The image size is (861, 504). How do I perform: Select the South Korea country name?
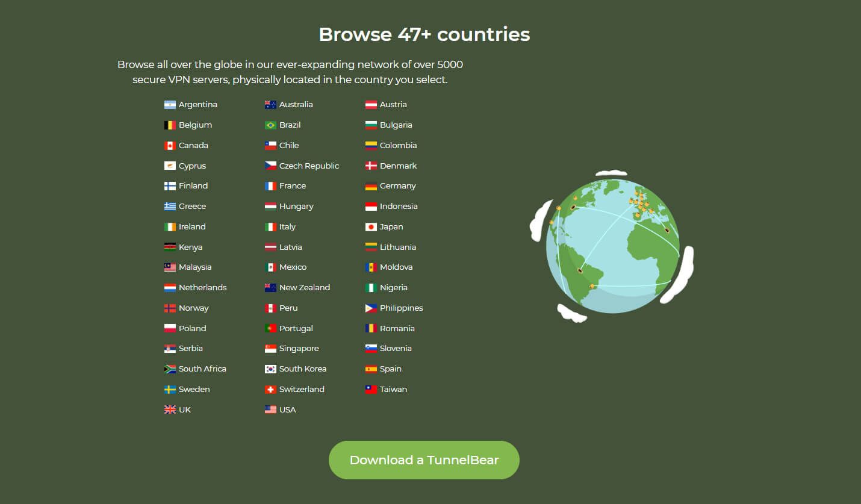pos(303,369)
